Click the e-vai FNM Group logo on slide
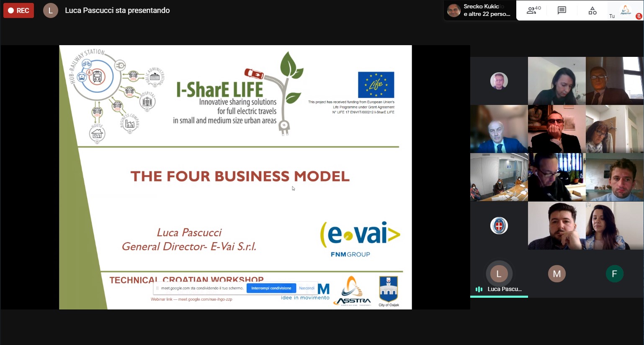Screen dimensions: 644x345 pyautogui.click(x=360, y=239)
